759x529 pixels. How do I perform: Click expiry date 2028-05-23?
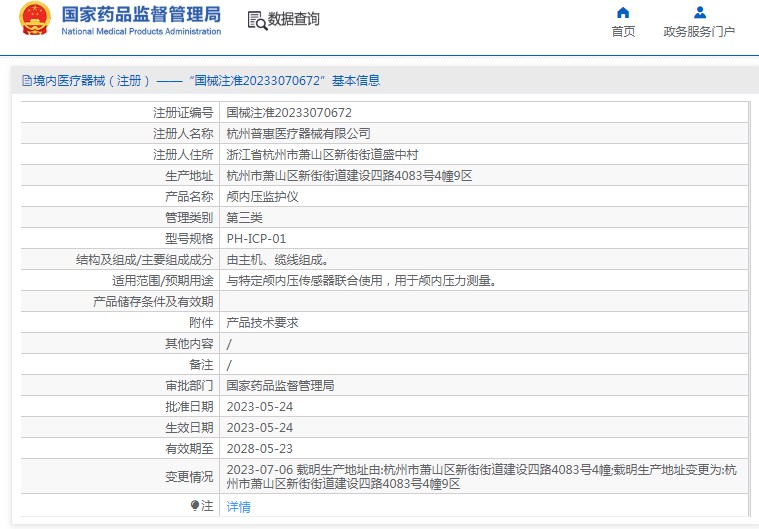tap(259, 449)
